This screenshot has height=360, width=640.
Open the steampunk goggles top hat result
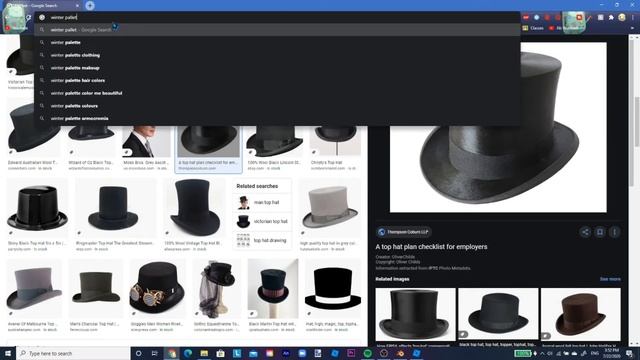(157, 289)
